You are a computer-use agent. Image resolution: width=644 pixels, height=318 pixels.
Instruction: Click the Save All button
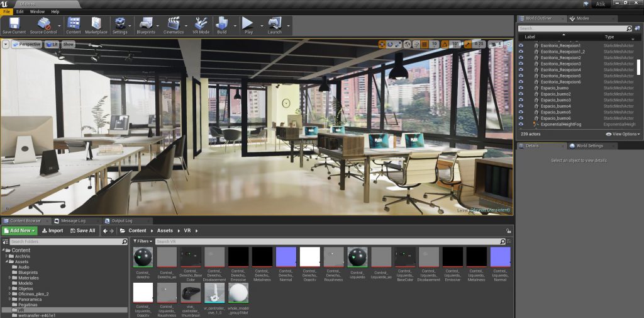pyautogui.click(x=83, y=231)
